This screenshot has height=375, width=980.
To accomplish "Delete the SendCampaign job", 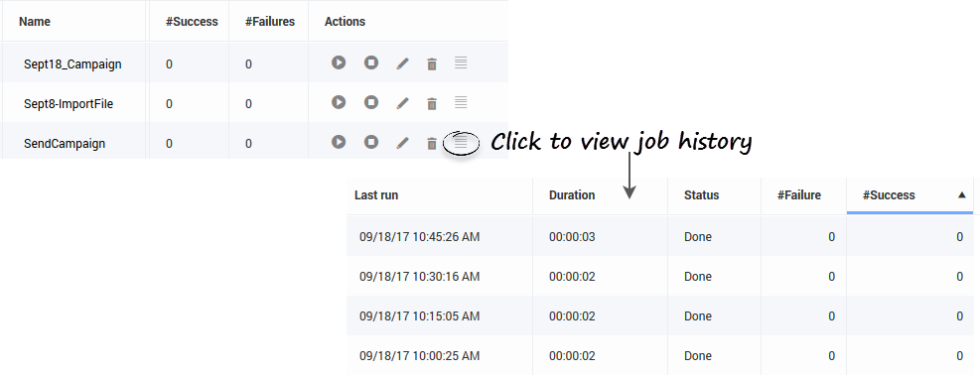I will (431, 144).
